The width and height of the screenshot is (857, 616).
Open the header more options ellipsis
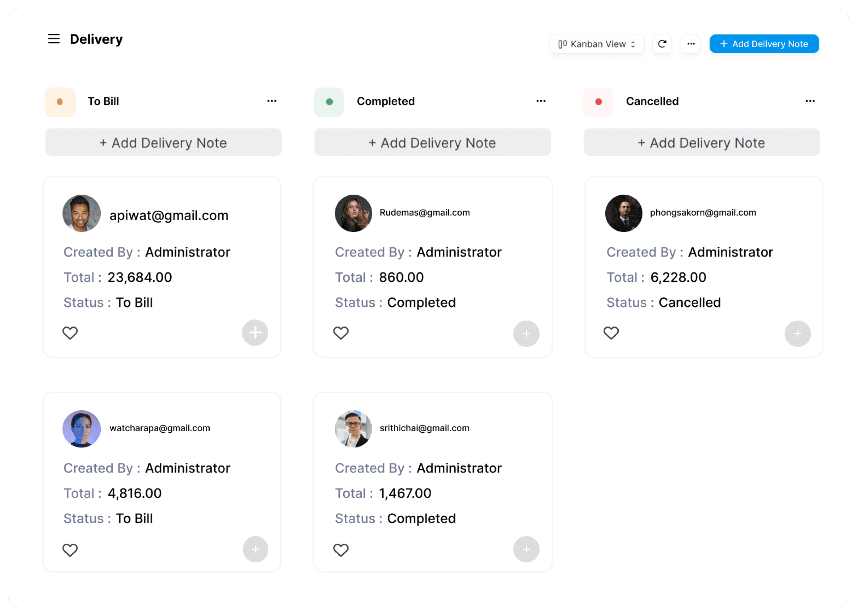pos(691,44)
